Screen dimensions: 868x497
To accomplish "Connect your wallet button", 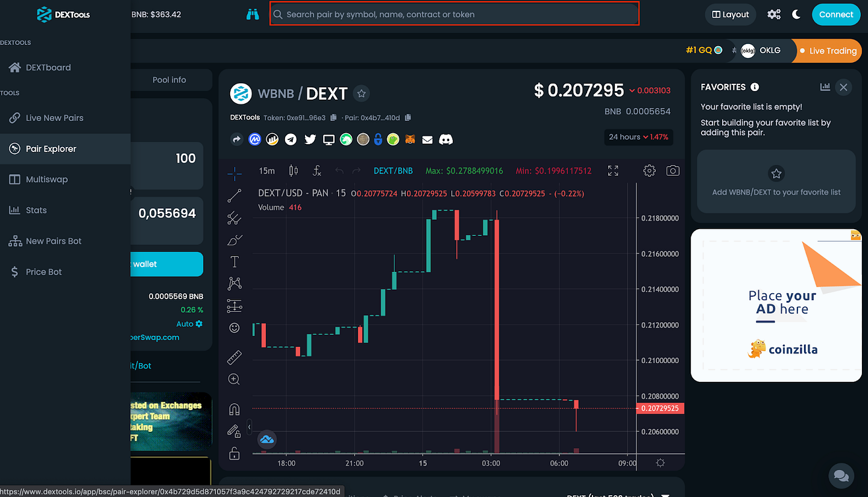I will pyautogui.click(x=836, y=14).
